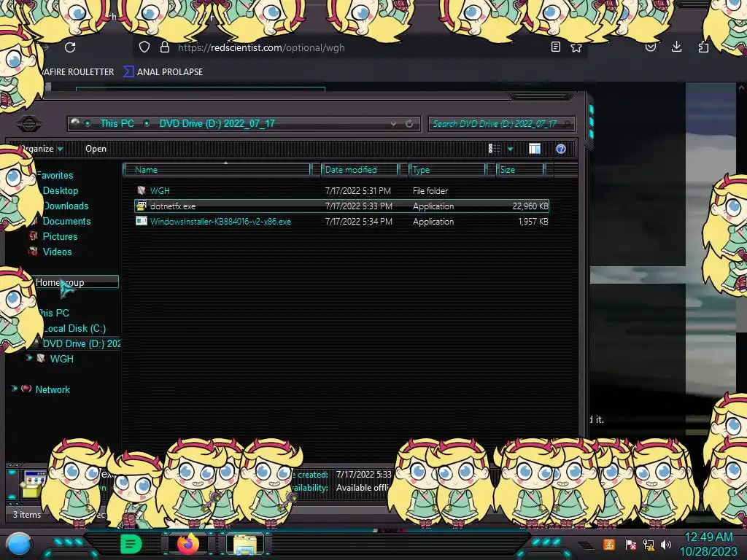Sort by Date modified column
The height and width of the screenshot is (560, 747).
(360, 169)
